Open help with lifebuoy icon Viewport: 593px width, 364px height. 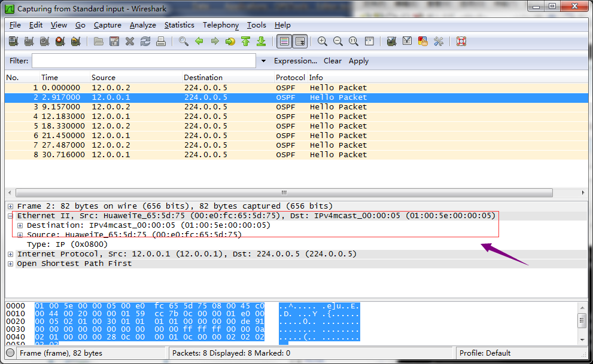coord(461,41)
